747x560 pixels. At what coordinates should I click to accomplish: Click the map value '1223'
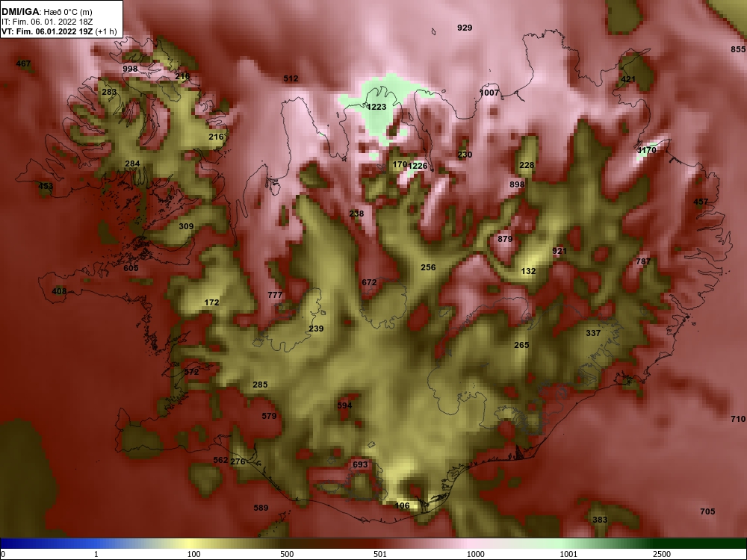[x=376, y=107]
